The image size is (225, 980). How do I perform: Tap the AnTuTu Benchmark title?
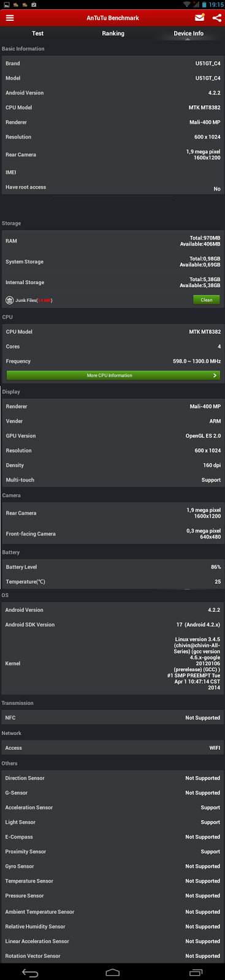click(113, 18)
